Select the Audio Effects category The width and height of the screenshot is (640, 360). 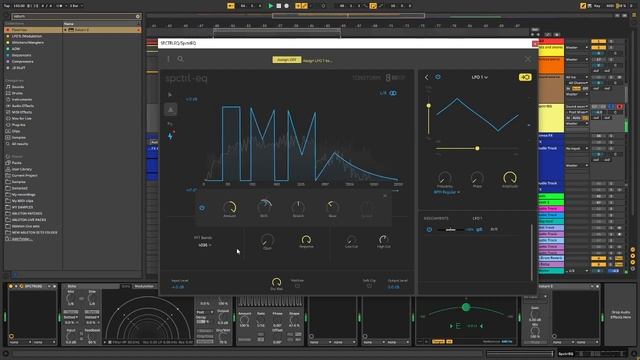[x=22, y=106]
